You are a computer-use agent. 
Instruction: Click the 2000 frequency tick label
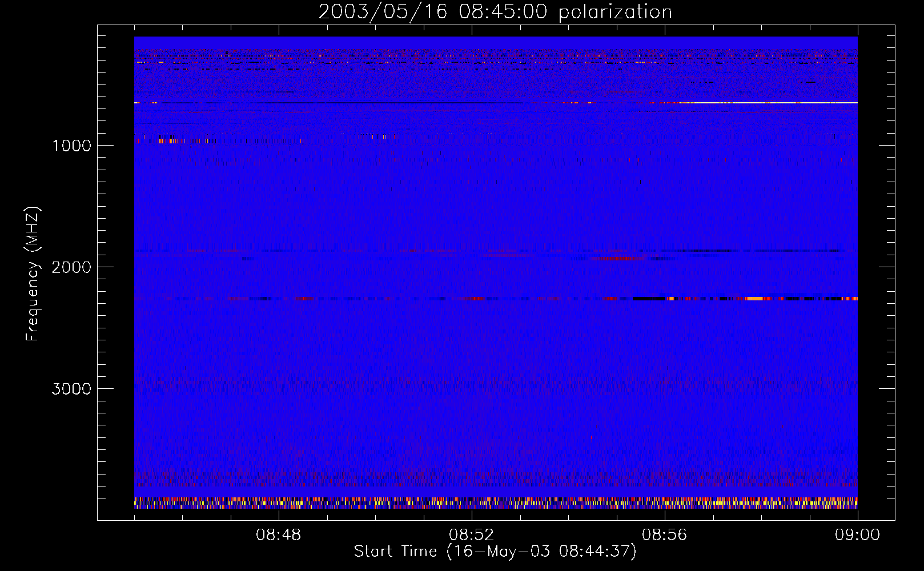[71, 267]
